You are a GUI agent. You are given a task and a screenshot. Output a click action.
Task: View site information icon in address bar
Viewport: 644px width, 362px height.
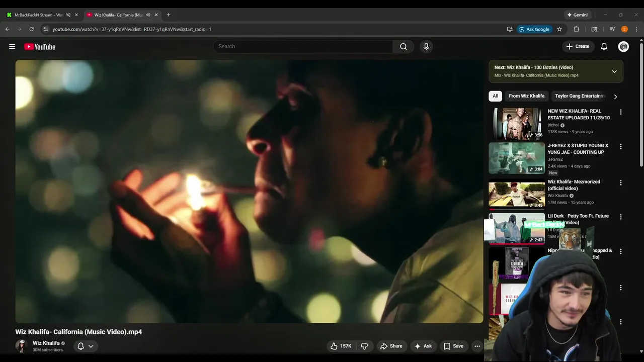click(x=46, y=29)
